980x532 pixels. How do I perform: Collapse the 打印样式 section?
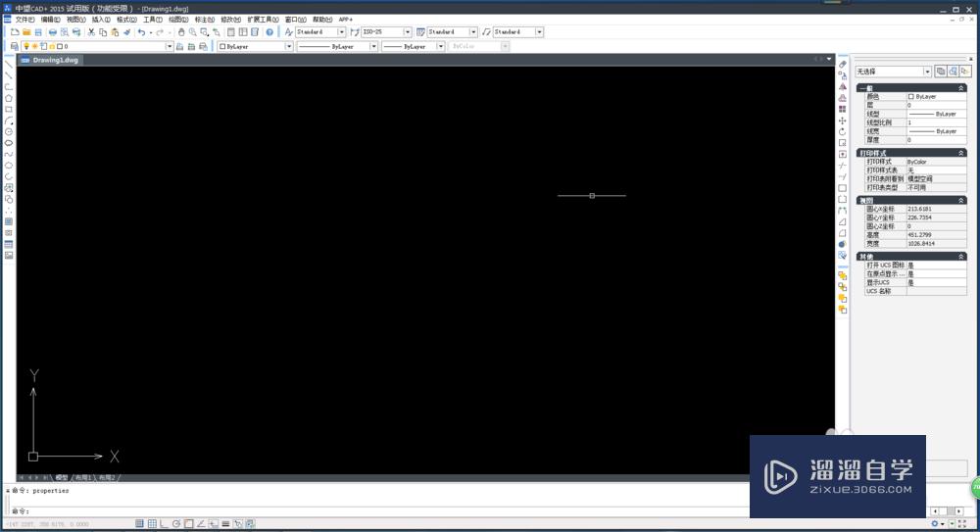pos(961,153)
